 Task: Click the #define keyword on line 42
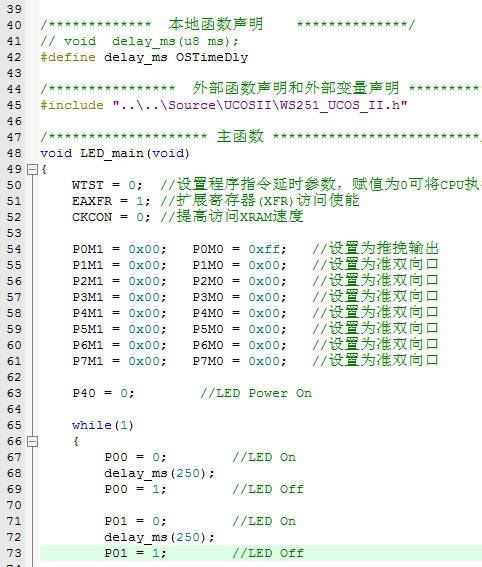pyautogui.click(x=68, y=57)
